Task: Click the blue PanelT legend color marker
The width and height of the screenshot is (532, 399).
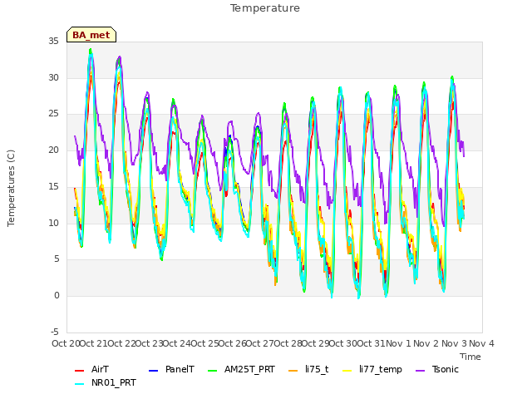Action: pyautogui.click(x=153, y=371)
